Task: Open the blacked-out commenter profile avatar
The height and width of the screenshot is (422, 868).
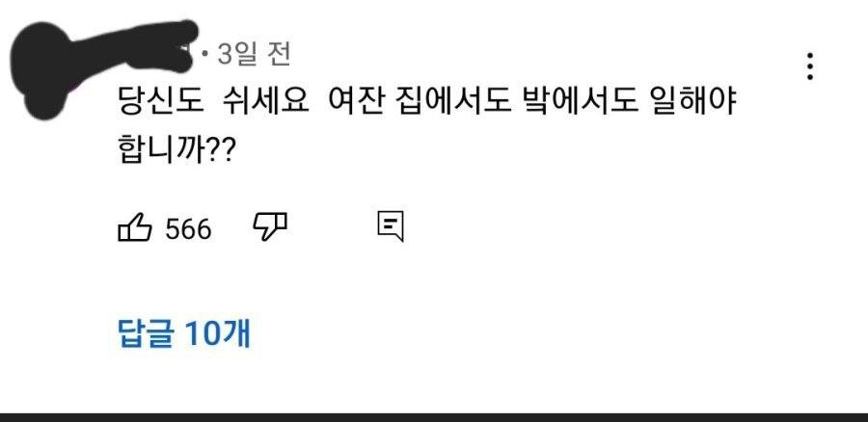Action: [x=44, y=70]
